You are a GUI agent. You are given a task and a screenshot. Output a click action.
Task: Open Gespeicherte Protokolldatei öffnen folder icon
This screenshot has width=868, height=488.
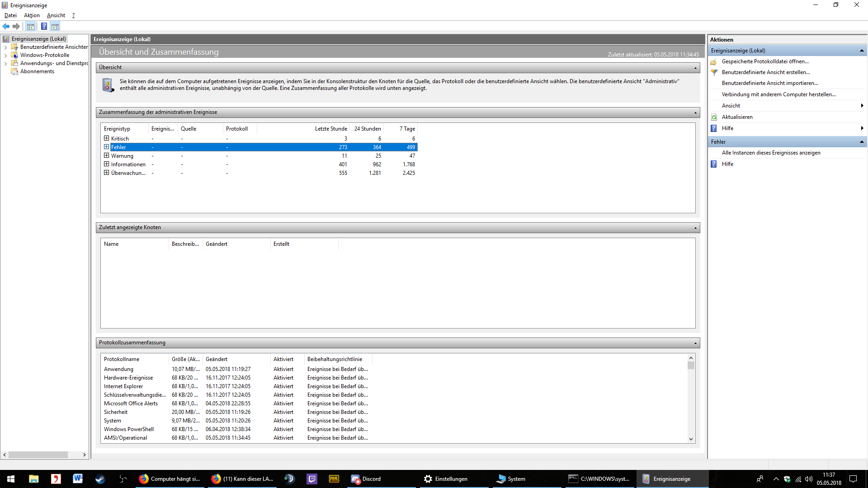click(x=714, y=61)
